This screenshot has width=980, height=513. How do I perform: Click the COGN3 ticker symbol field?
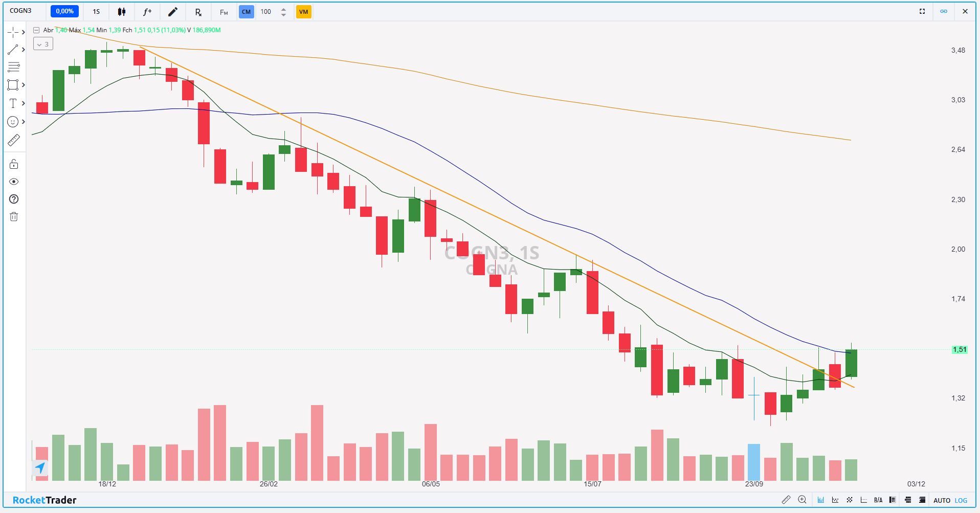click(21, 11)
